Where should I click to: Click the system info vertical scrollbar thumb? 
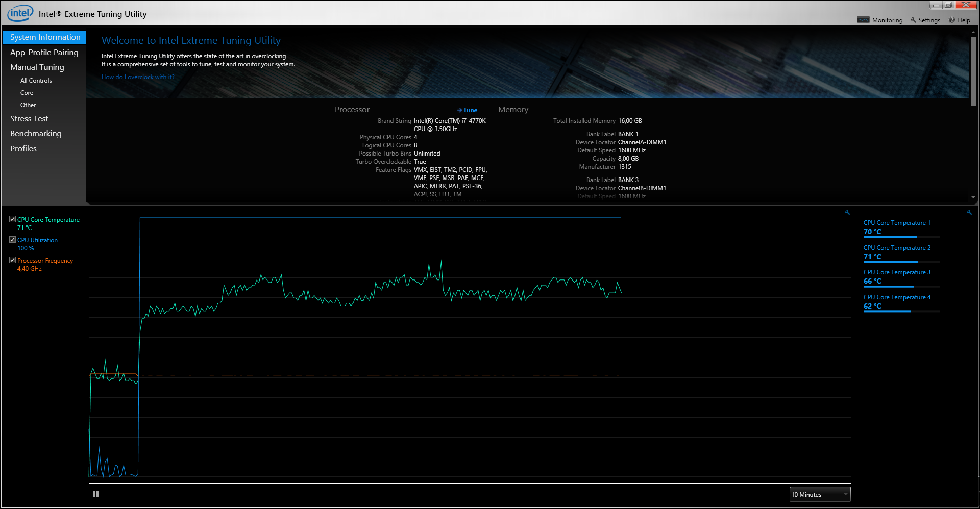click(x=973, y=70)
